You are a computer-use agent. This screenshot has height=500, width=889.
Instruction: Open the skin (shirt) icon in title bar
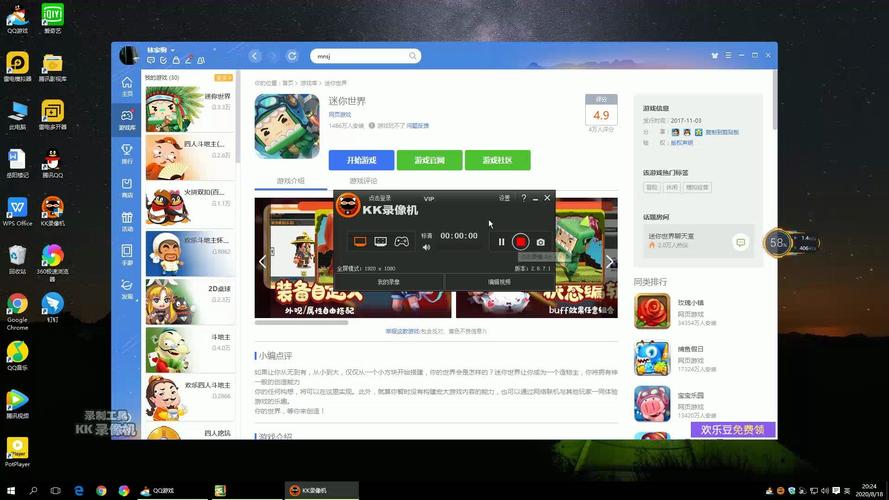(714, 56)
